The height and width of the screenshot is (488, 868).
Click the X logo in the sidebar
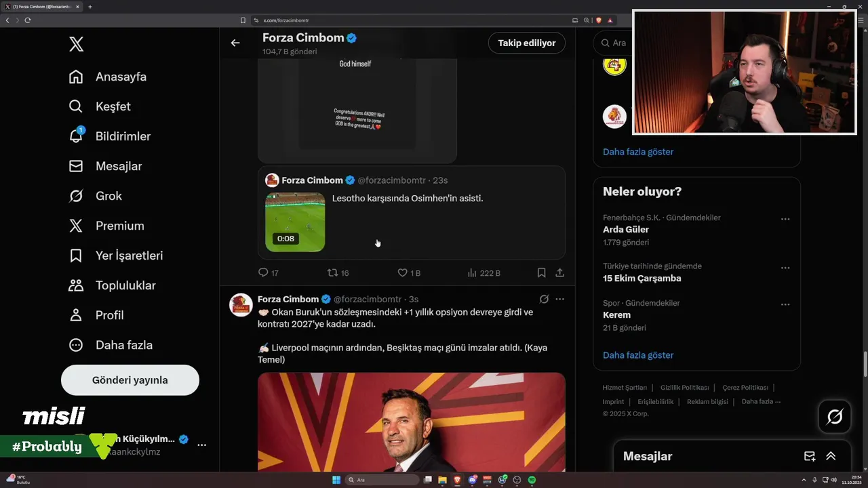pos(76,45)
